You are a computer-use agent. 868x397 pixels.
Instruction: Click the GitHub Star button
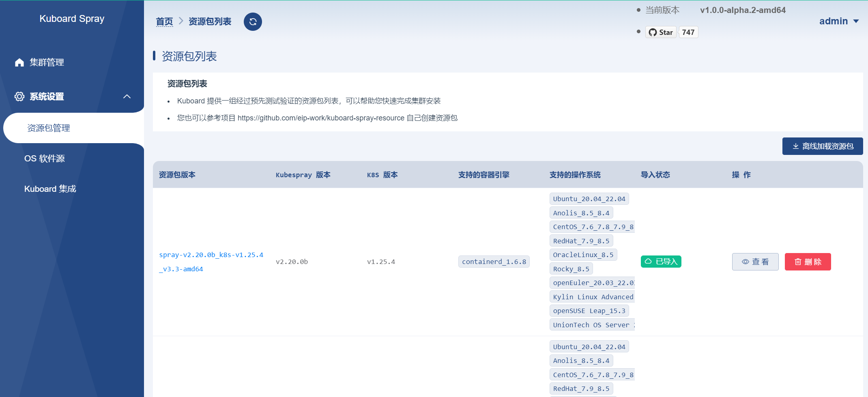pyautogui.click(x=661, y=32)
